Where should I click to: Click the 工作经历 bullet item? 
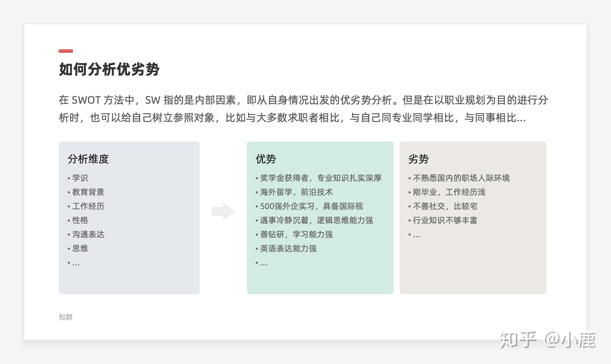click(86, 206)
